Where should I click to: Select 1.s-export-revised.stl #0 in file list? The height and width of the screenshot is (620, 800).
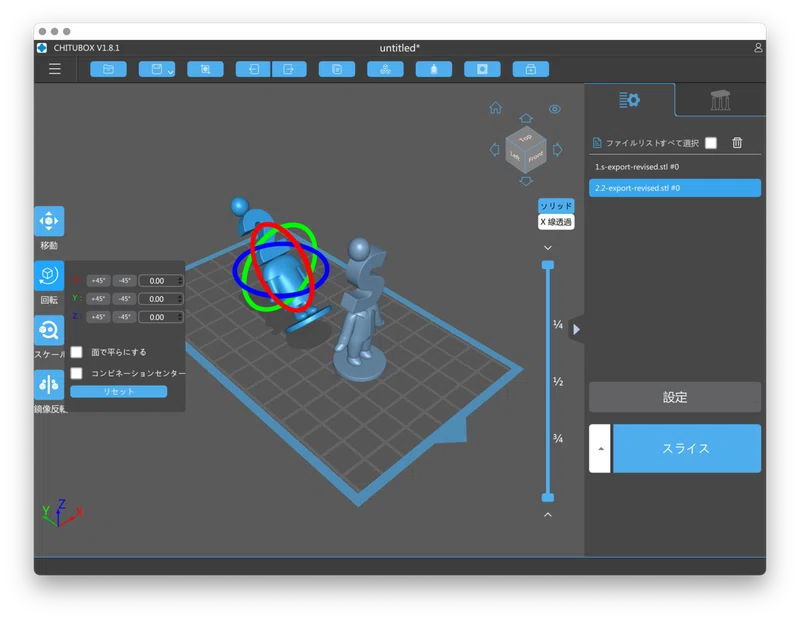(x=675, y=167)
